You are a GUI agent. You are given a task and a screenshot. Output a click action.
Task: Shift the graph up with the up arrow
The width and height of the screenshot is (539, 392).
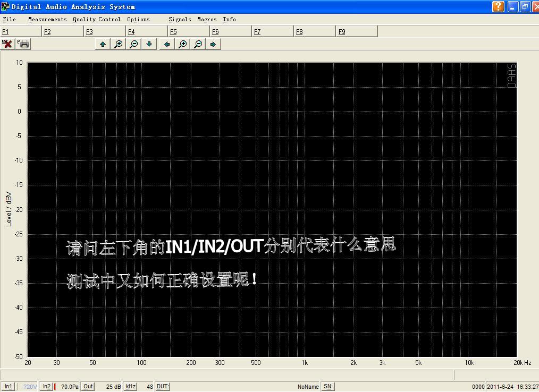pyautogui.click(x=103, y=44)
